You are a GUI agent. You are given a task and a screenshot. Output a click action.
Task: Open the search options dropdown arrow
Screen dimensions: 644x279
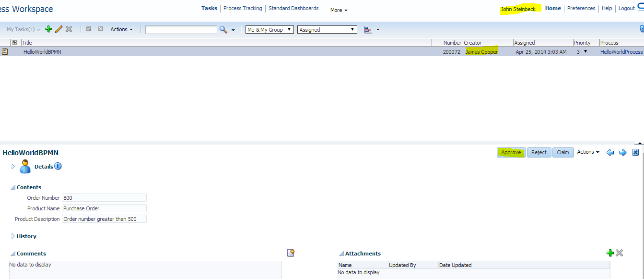233,30
